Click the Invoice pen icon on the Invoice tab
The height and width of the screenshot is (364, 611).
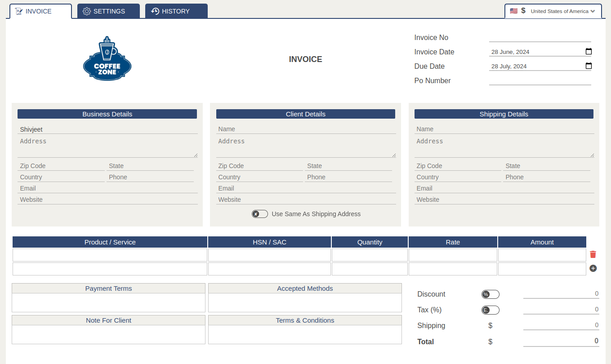point(18,11)
